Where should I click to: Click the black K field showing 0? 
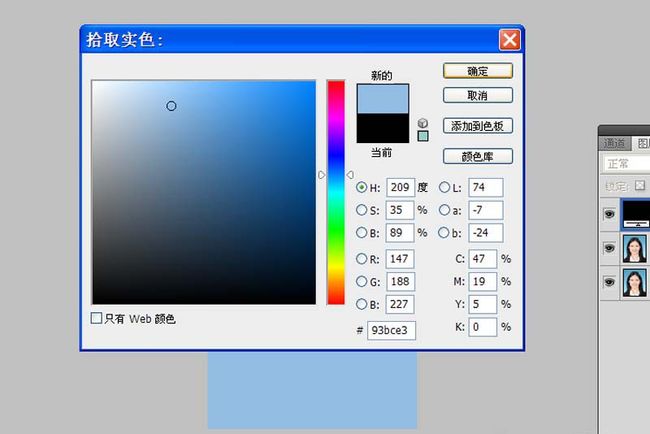[483, 327]
